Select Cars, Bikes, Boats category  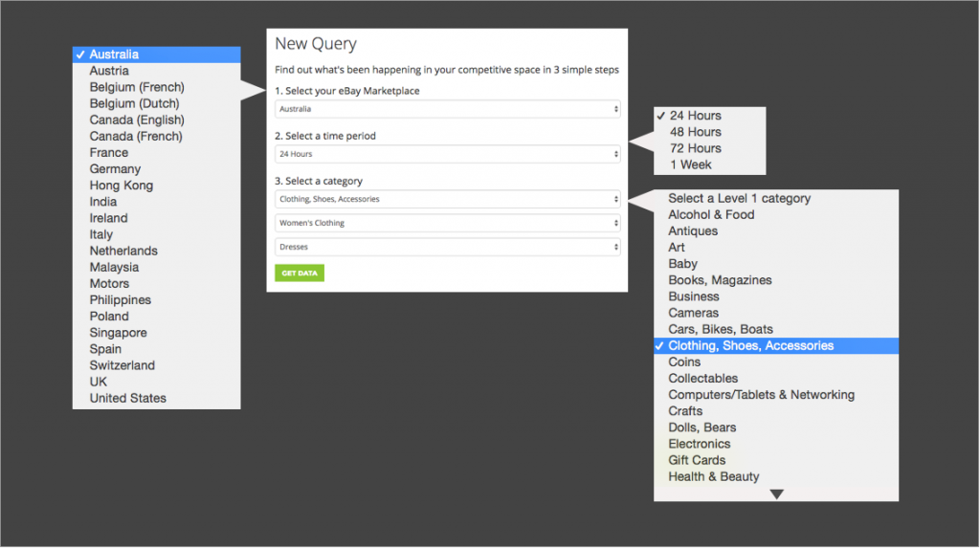tap(776, 329)
